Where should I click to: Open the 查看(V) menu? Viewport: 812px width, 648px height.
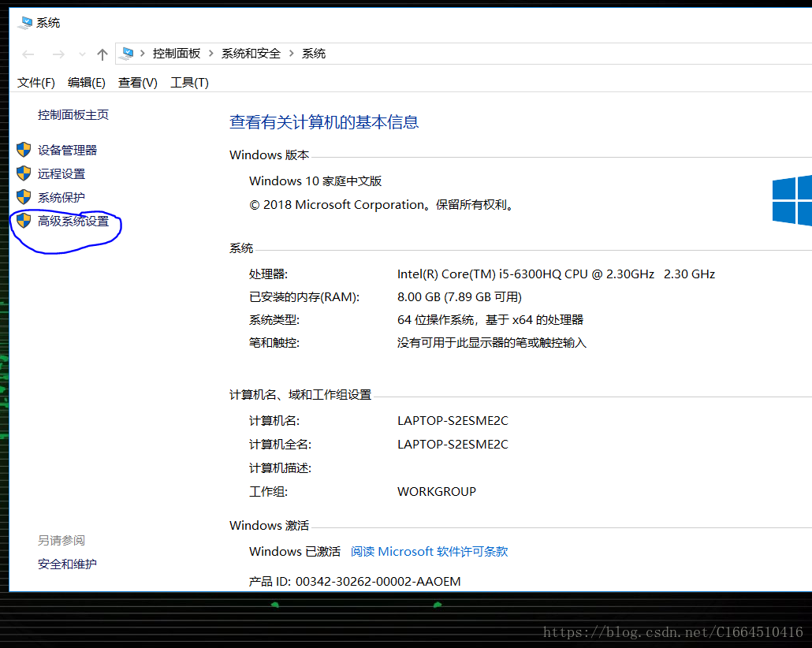[137, 82]
